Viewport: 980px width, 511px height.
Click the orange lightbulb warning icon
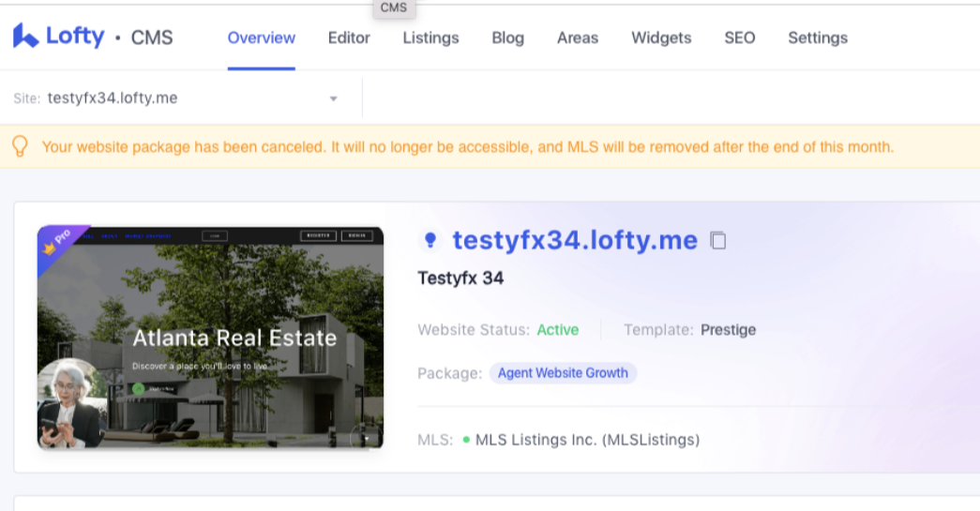[x=20, y=147]
